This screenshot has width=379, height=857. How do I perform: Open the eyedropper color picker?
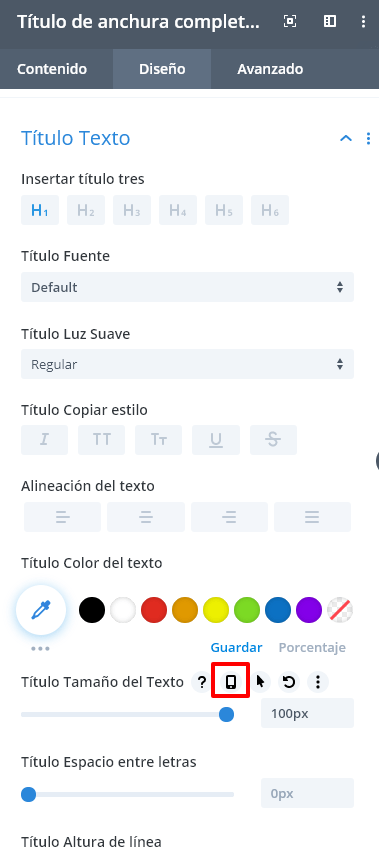[41, 610]
